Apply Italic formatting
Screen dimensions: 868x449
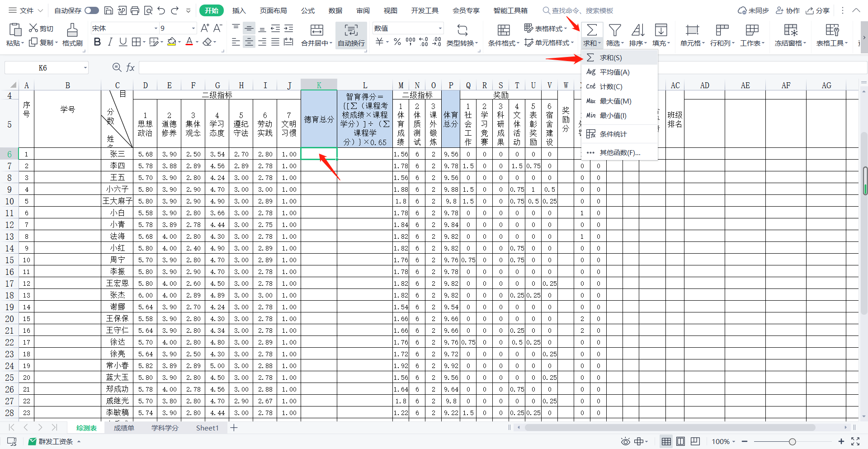pos(110,42)
